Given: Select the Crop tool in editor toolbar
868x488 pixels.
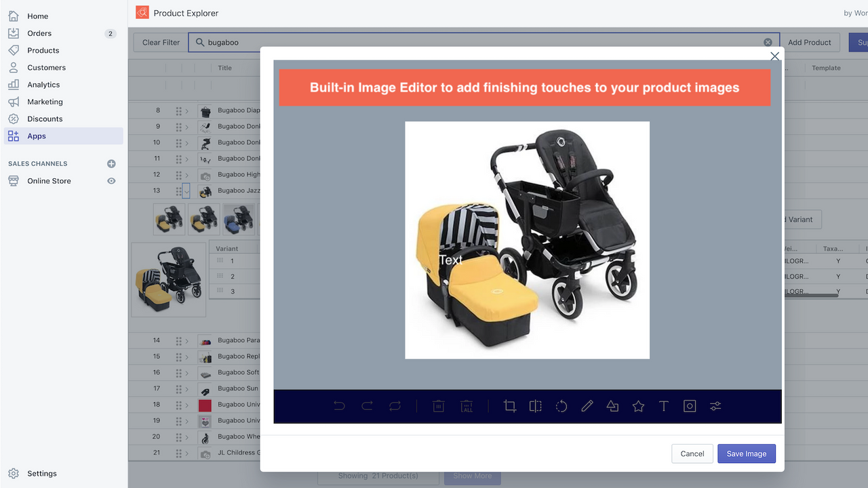Looking at the screenshot, I should pyautogui.click(x=510, y=406).
